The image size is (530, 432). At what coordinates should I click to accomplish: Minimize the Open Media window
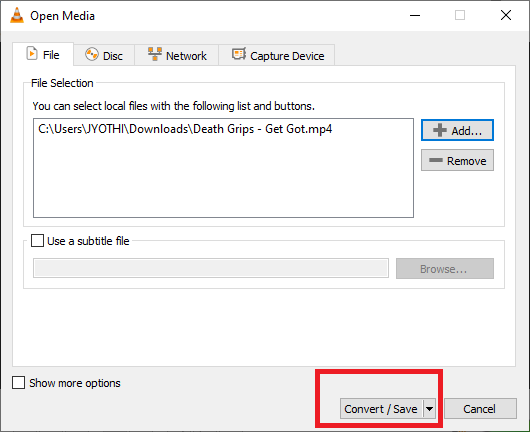(415, 15)
